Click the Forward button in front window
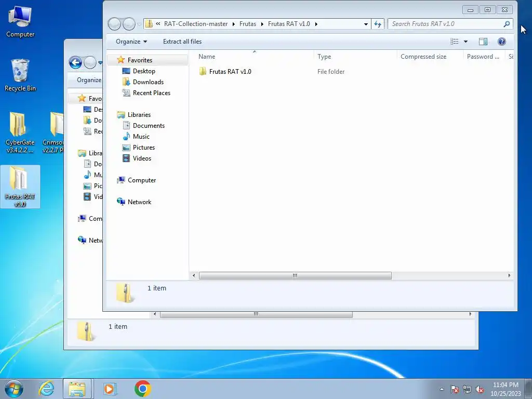 click(129, 24)
